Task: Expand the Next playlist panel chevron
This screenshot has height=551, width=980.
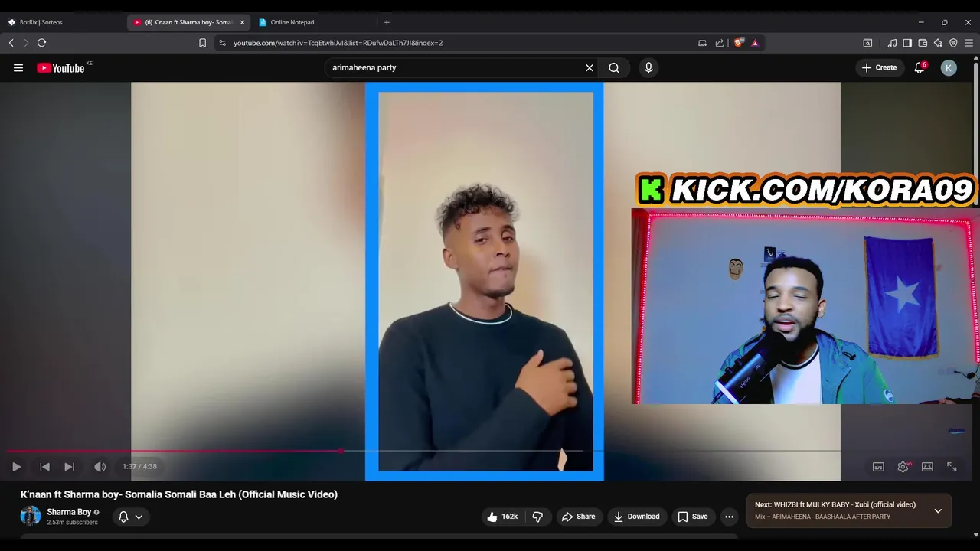Action: (x=938, y=510)
